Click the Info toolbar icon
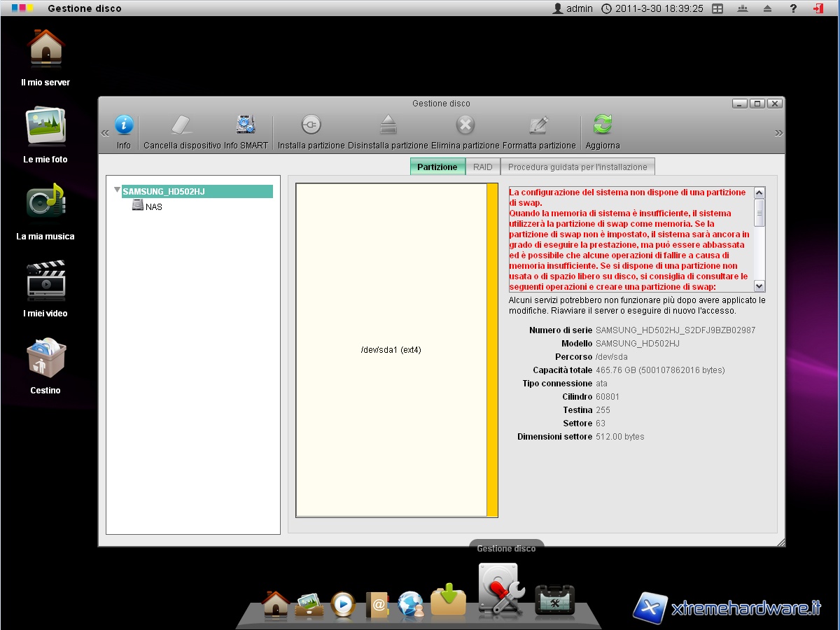 tap(124, 126)
